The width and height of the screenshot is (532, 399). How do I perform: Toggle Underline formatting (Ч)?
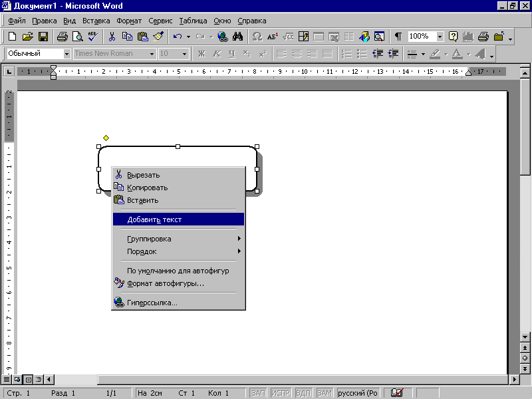tap(232, 54)
